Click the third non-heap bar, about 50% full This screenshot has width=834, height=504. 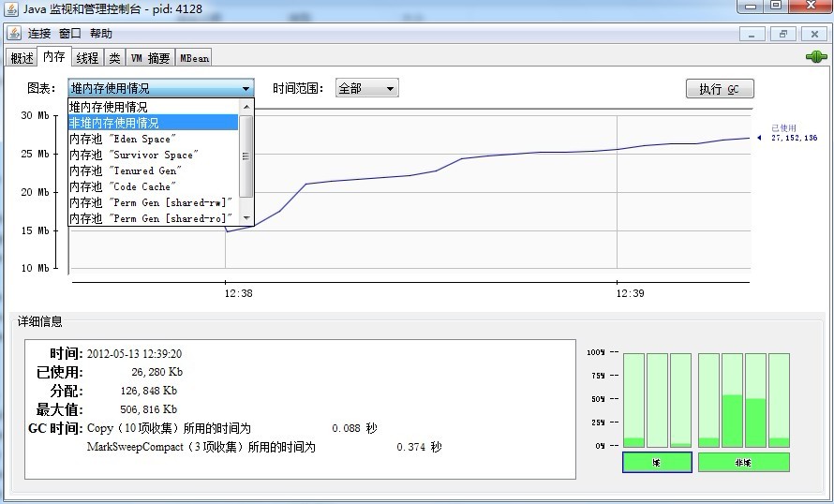tap(755, 400)
